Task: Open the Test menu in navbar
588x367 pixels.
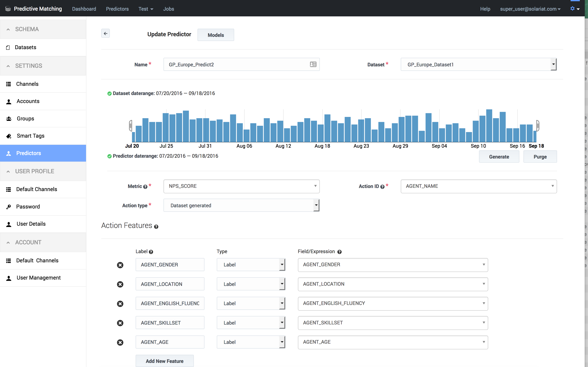Action: click(x=145, y=9)
